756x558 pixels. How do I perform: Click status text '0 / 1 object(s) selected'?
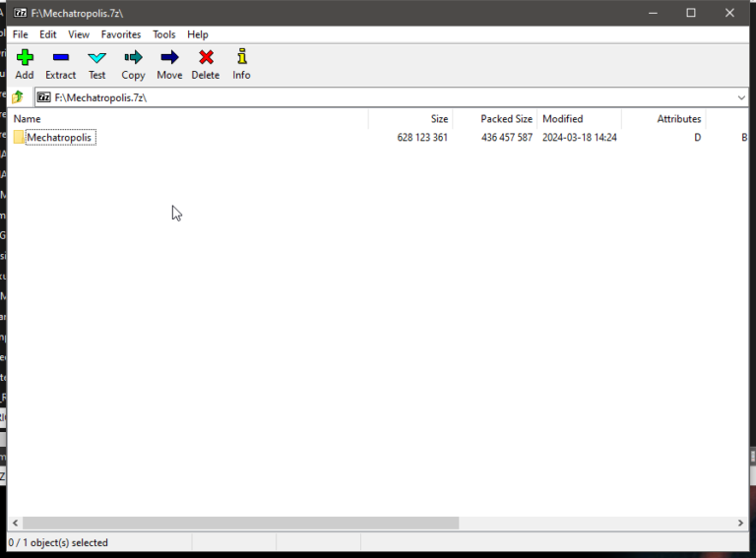pos(58,542)
